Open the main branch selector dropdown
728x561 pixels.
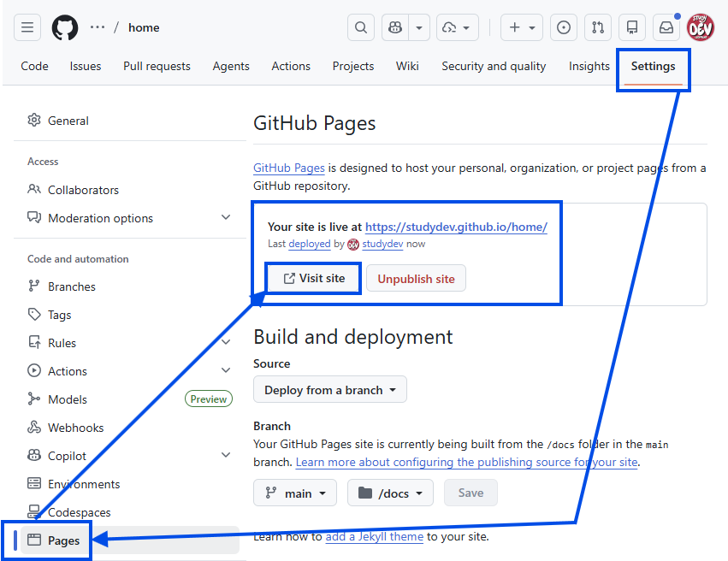point(295,493)
